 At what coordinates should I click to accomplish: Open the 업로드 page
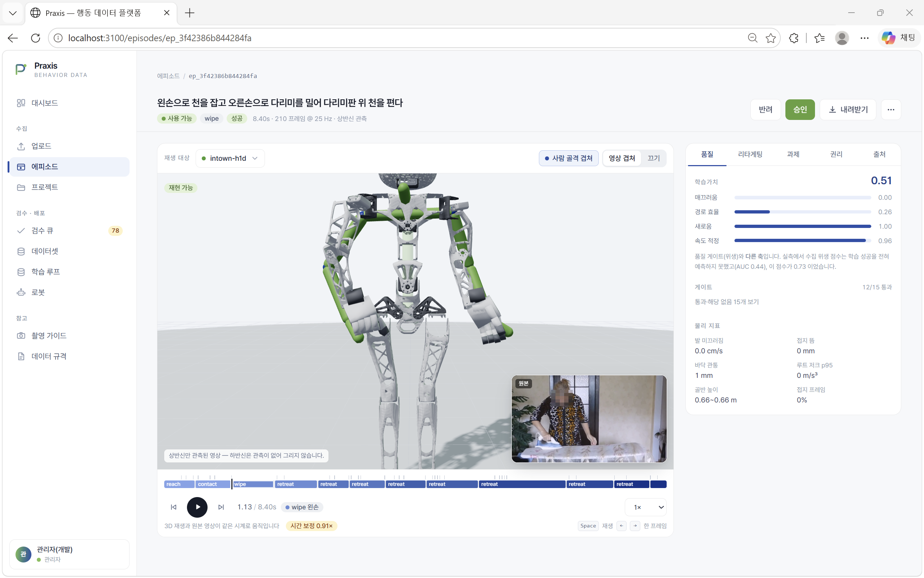[x=69, y=146]
